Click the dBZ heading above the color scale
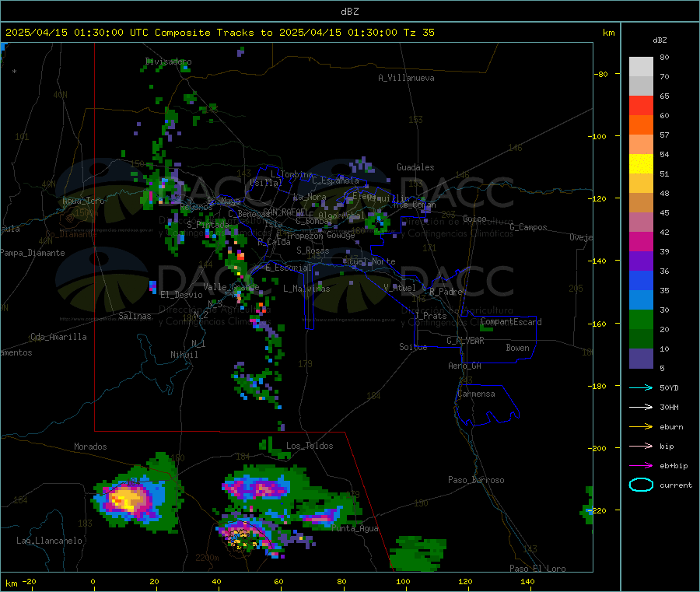 tap(660, 40)
